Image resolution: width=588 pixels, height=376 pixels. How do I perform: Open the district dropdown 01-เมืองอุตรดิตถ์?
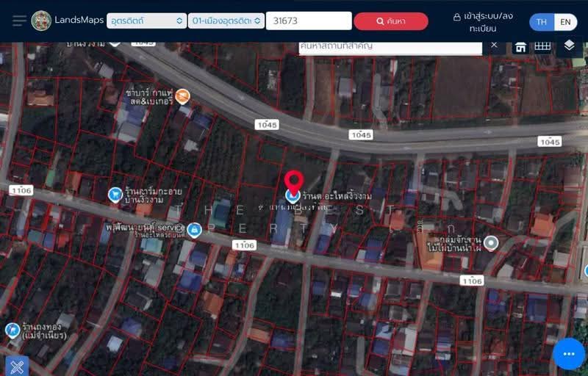pos(226,21)
